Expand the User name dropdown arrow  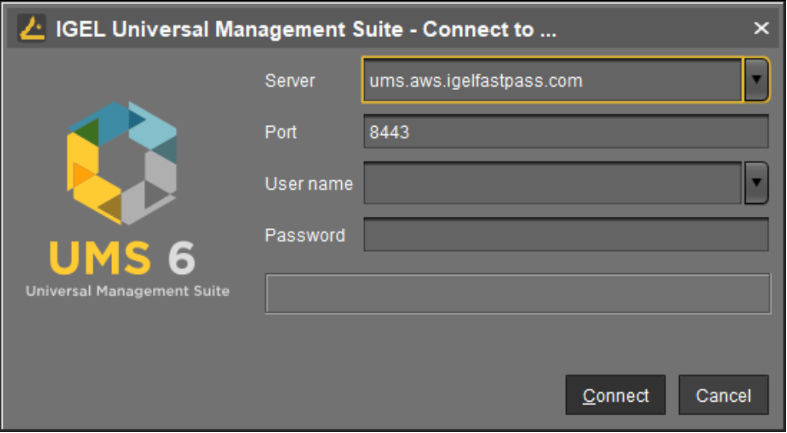(756, 183)
